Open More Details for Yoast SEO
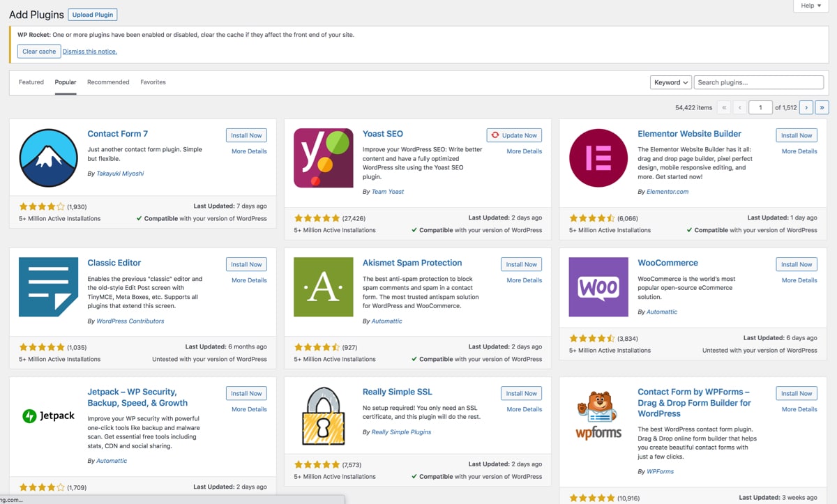The width and height of the screenshot is (837, 504). click(x=525, y=151)
